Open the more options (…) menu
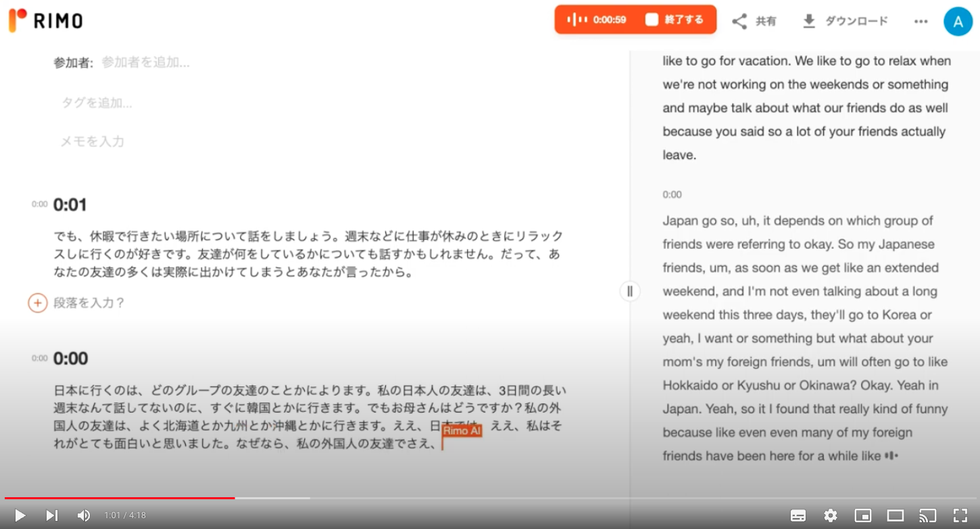 [921, 21]
